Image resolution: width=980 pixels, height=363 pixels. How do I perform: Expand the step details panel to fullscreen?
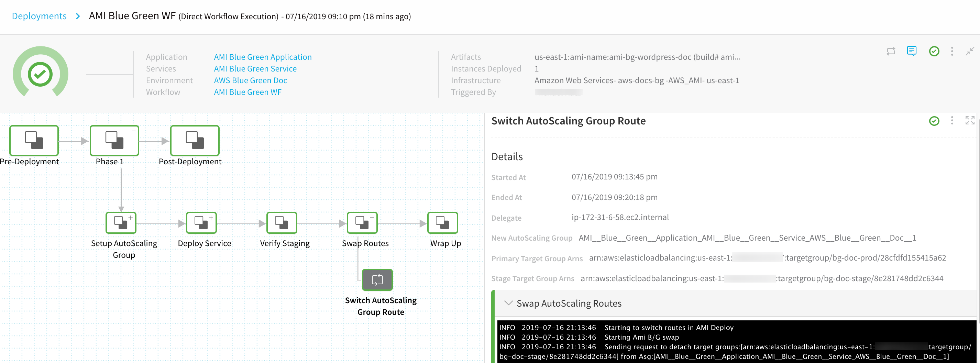(970, 120)
